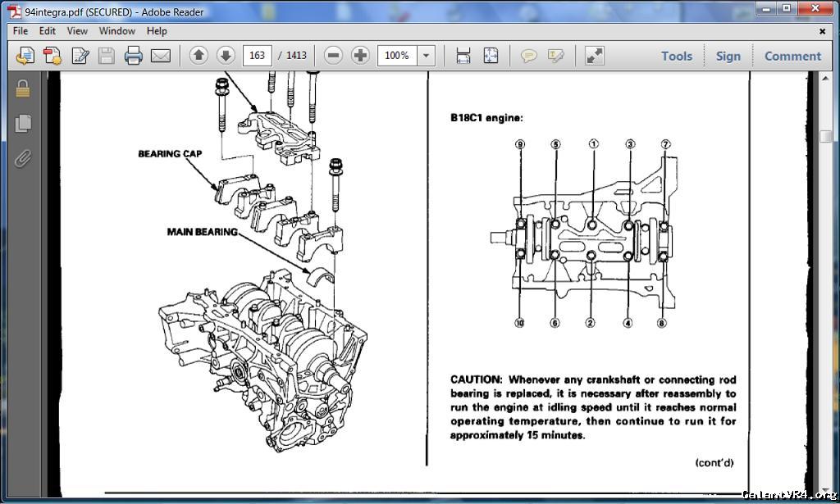
Task: Click the Convert file to PDF icon
Action: [52, 56]
